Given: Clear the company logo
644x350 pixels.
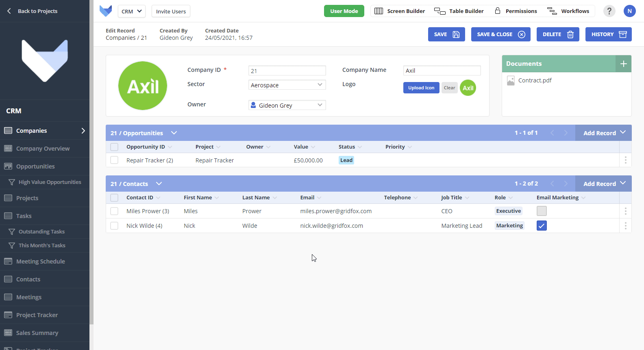Looking at the screenshot, I should coord(450,88).
